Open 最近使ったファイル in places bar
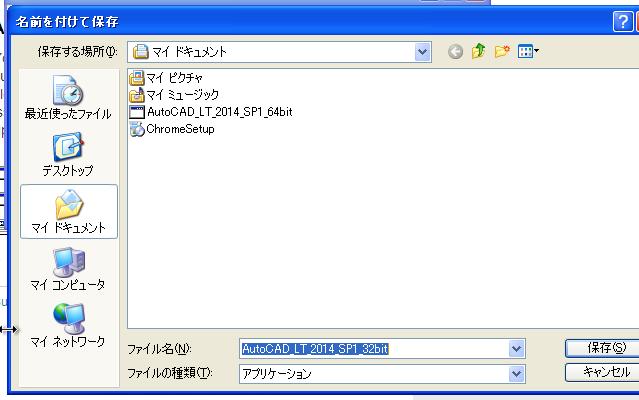 pyautogui.click(x=68, y=98)
